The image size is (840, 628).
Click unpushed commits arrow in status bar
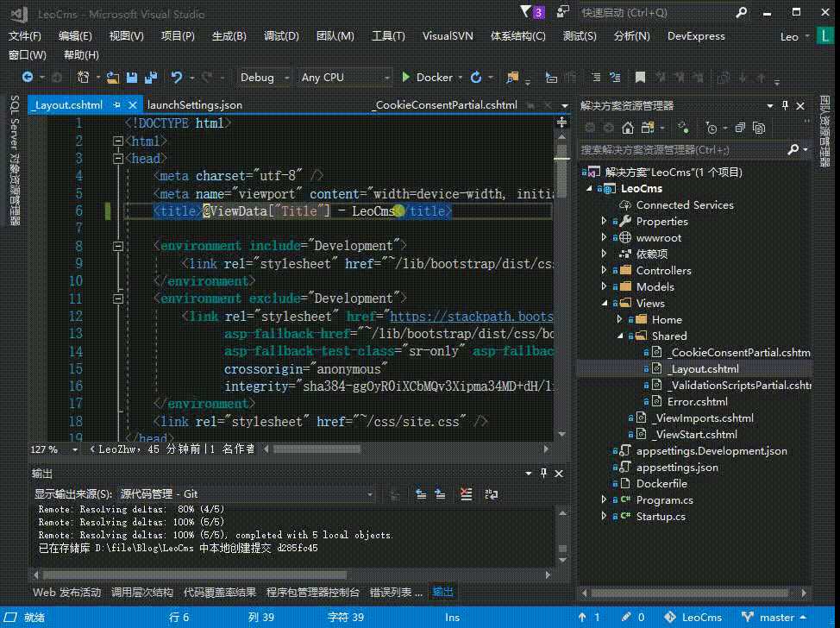click(589, 618)
